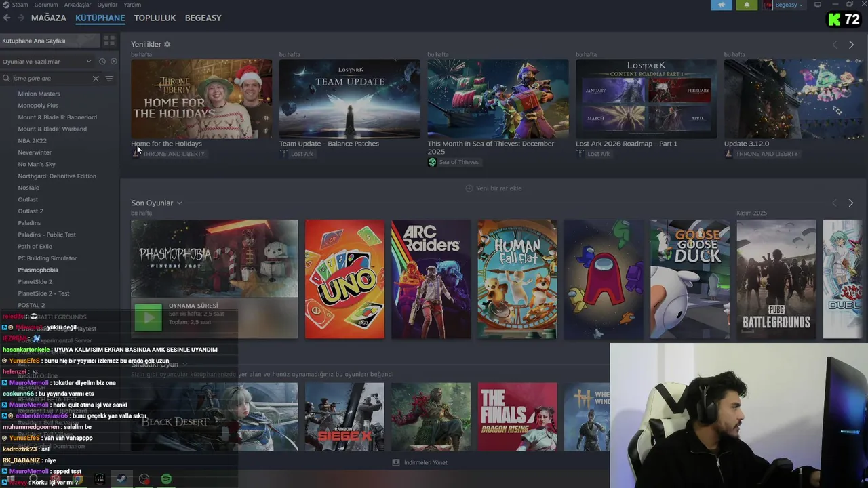
Task: Open the green notifications bell
Action: click(x=747, y=5)
